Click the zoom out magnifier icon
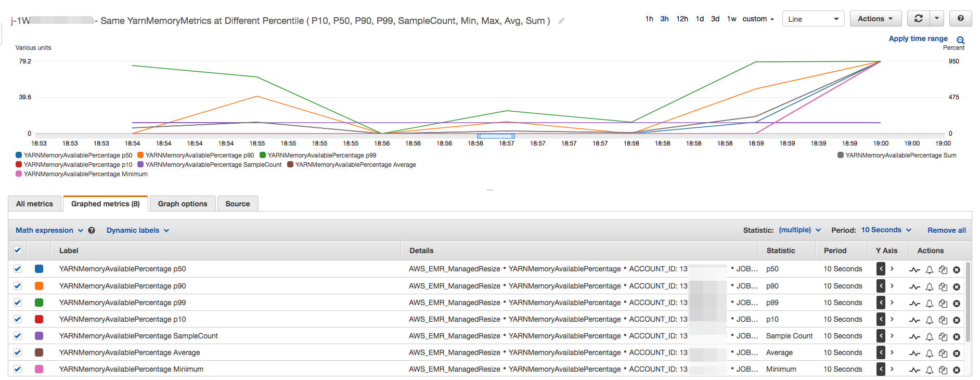Viewport: 980px width, 380px height. click(960, 41)
